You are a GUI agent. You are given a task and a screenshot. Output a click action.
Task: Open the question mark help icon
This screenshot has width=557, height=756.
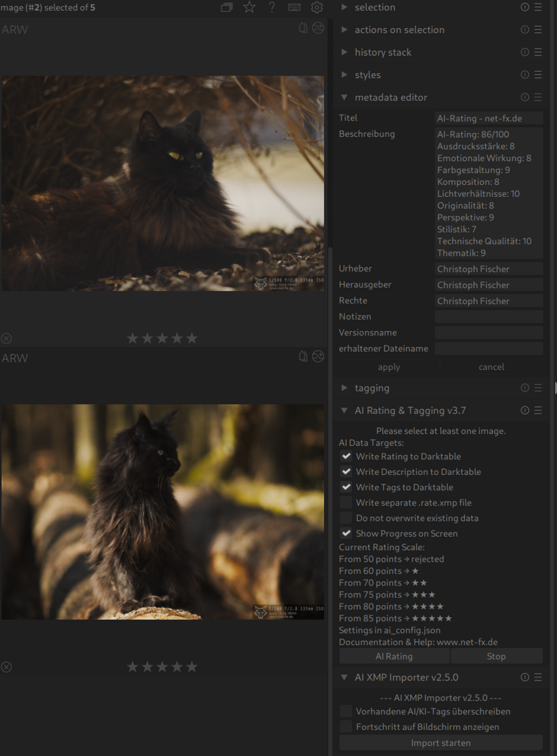point(272,7)
